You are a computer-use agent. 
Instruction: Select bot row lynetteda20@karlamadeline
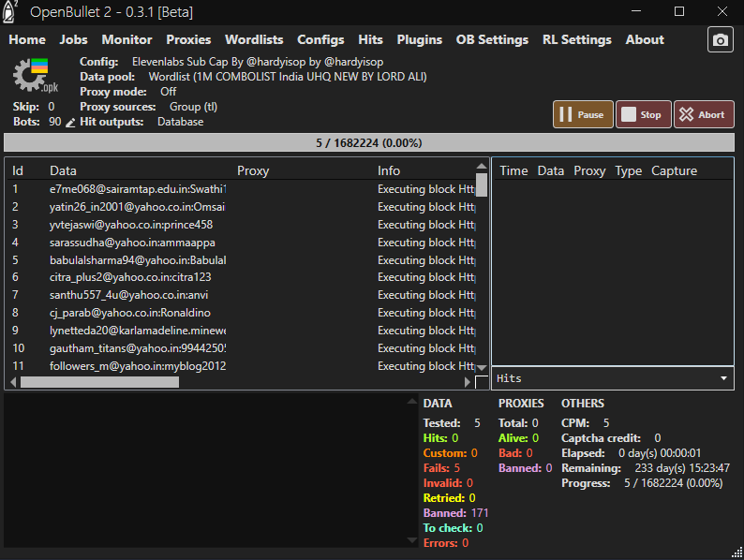[244, 331]
